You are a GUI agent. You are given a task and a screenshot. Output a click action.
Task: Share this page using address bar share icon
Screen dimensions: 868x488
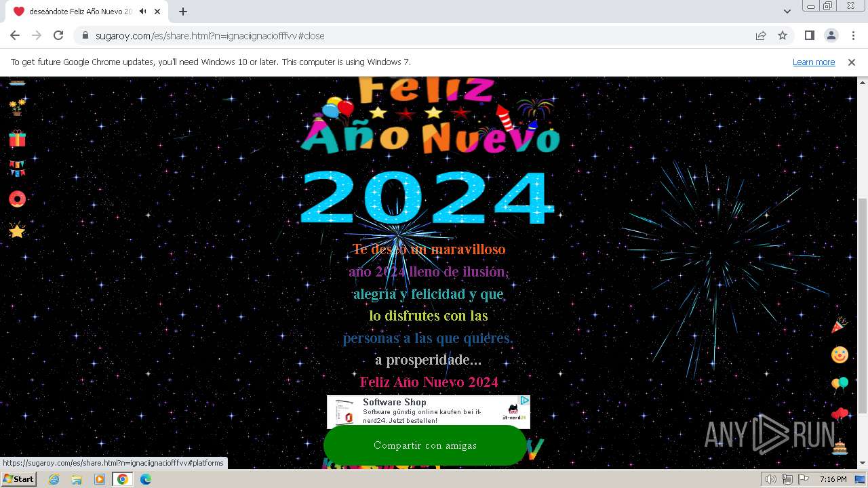(761, 35)
